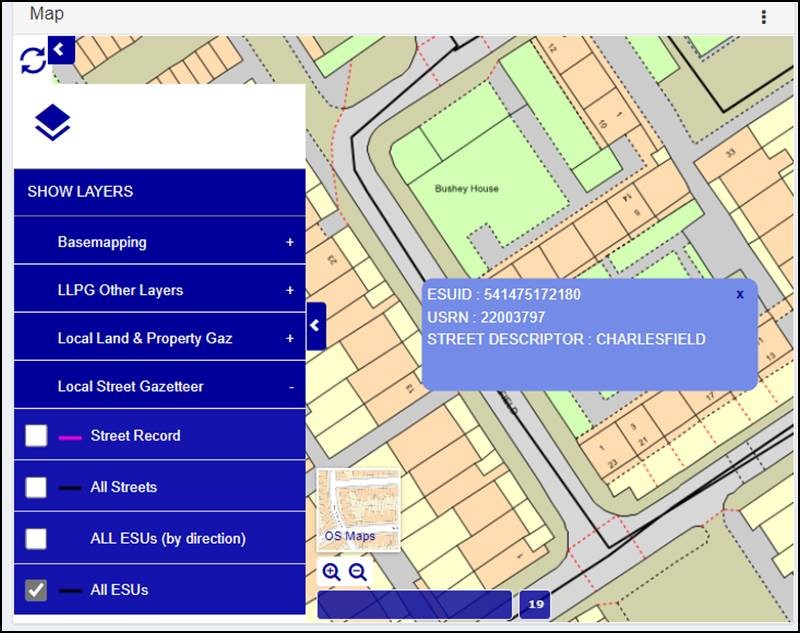Click the zoom level 19 button
This screenshot has width=800, height=633.
[x=535, y=604]
